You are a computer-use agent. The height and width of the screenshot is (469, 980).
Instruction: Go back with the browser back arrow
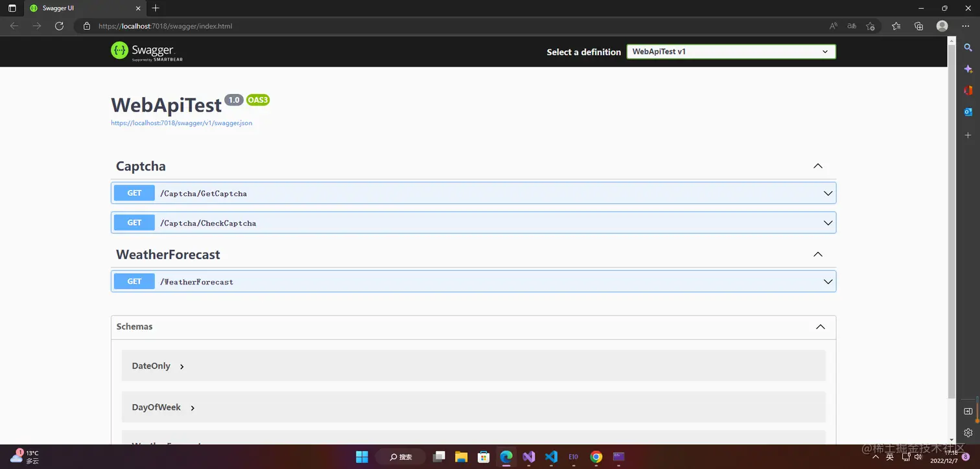tap(14, 26)
